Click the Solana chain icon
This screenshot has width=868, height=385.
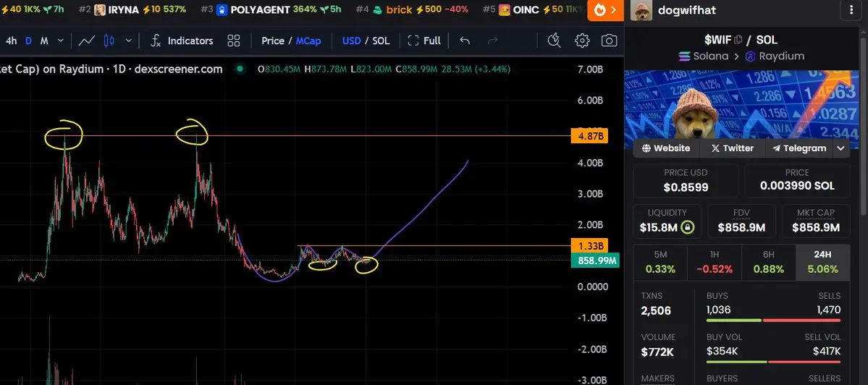coord(685,56)
